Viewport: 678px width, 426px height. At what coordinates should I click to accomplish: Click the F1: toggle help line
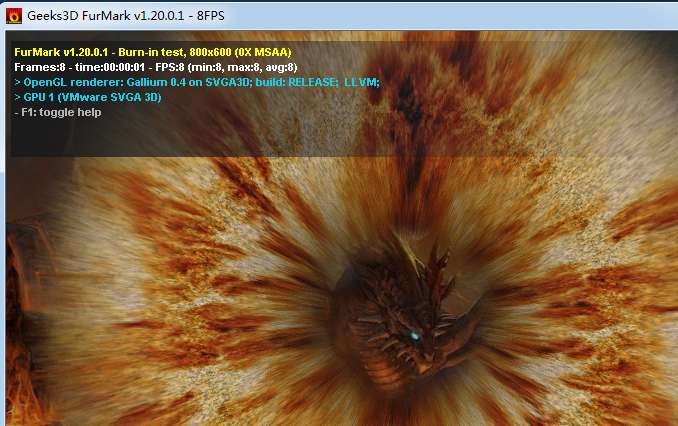click(58, 112)
